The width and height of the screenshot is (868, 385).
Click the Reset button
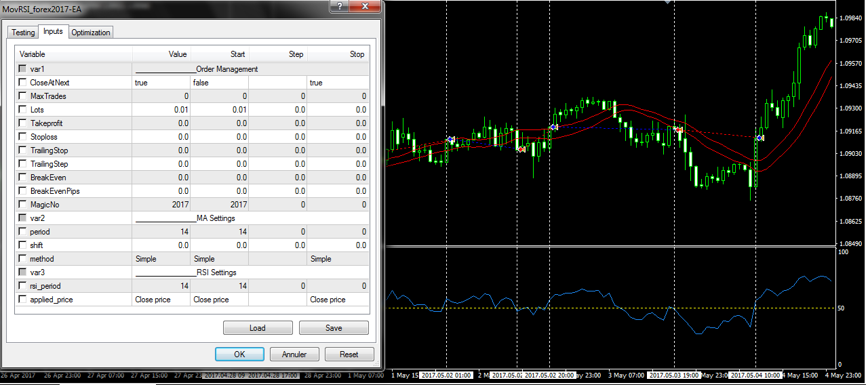[x=349, y=354]
